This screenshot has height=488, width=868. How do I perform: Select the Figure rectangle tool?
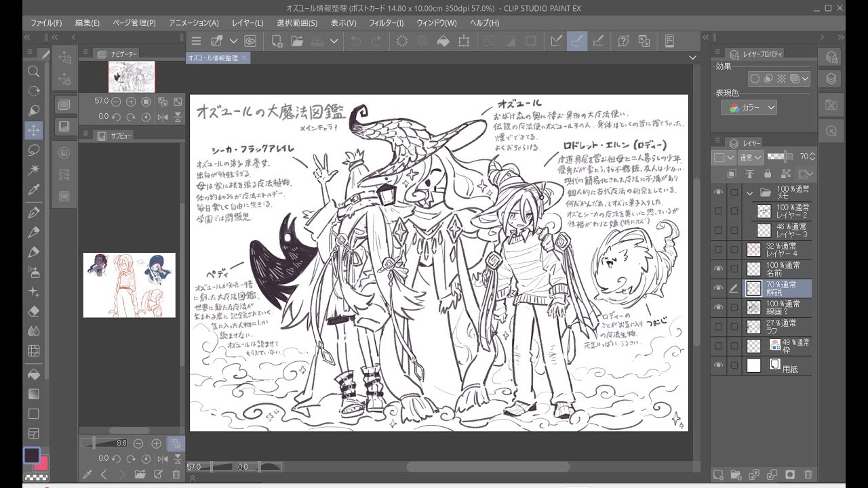click(33, 413)
